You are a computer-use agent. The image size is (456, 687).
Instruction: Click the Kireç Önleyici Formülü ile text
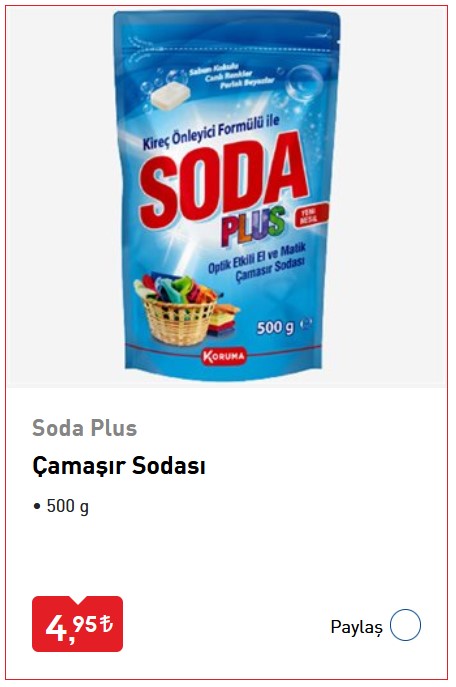(x=211, y=134)
